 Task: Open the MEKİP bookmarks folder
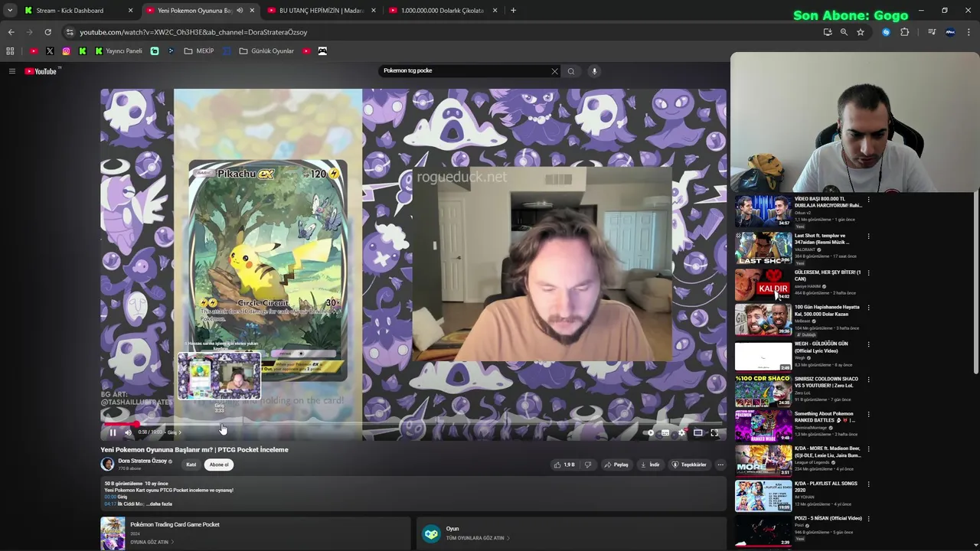coord(199,51)
